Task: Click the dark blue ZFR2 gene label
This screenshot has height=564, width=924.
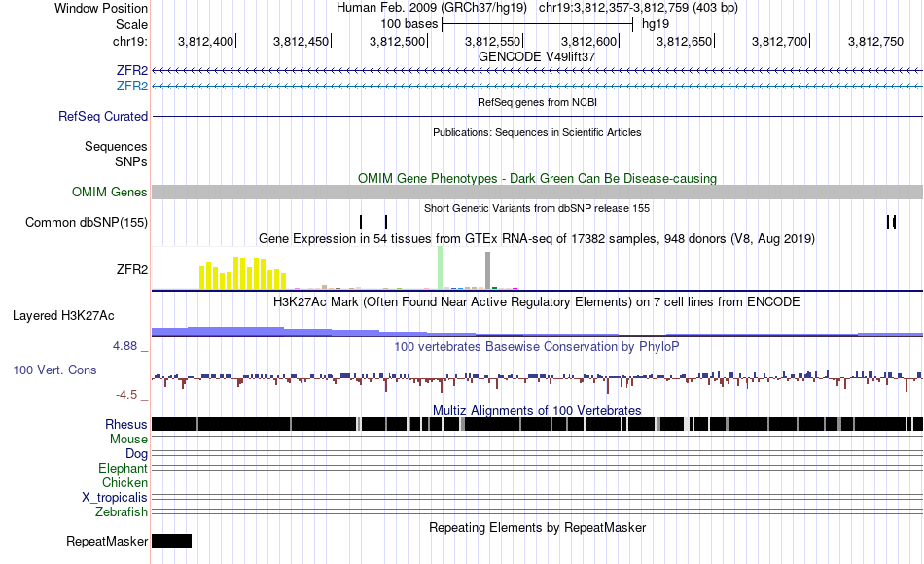Action: pyautogui.click(x=132, y=70)
